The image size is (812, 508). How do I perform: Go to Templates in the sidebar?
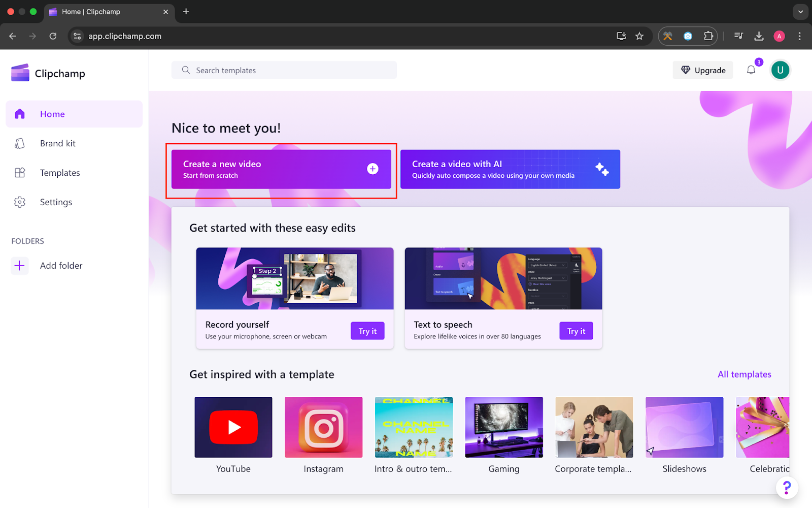click(x=60, y=173)
